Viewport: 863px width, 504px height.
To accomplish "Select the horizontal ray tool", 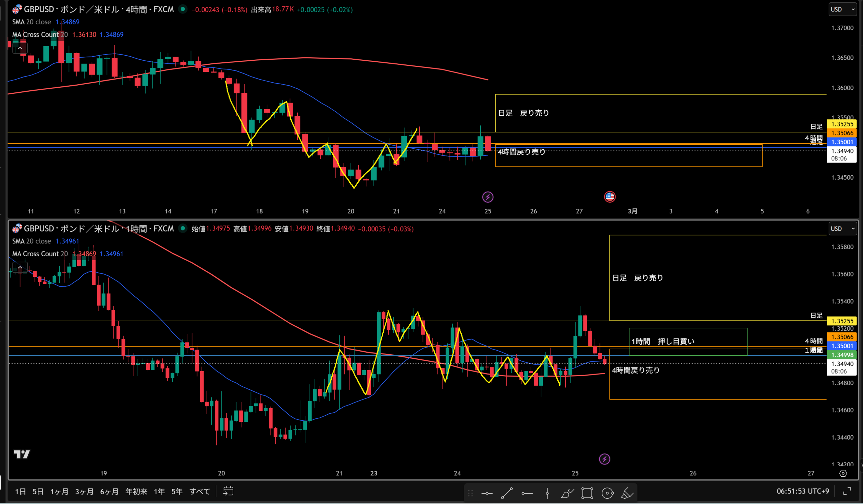I will pyautogui.click(x=527, y=494).
